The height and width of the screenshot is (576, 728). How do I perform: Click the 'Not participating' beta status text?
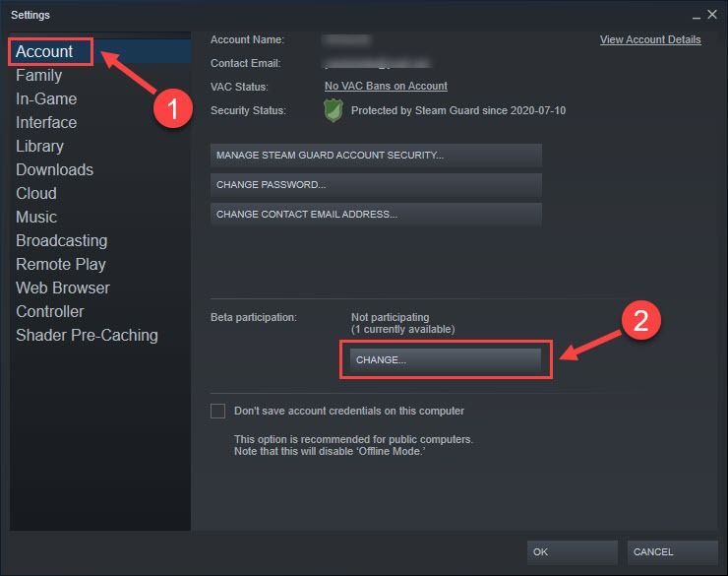coord(390,317)
